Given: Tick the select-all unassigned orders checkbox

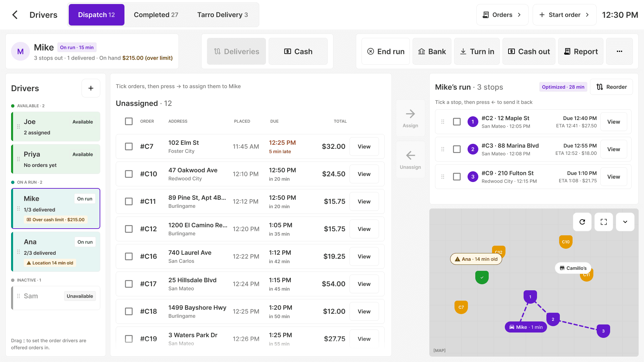Looking at the screenshot, I should (129, 121).
